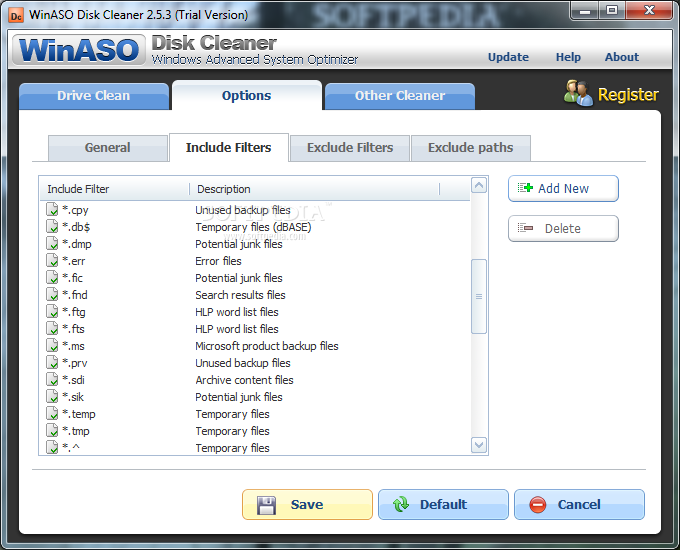This screenshot has height=550, width=680.
Task: Select 'Error files' description text
Action: tap(218, 261)
